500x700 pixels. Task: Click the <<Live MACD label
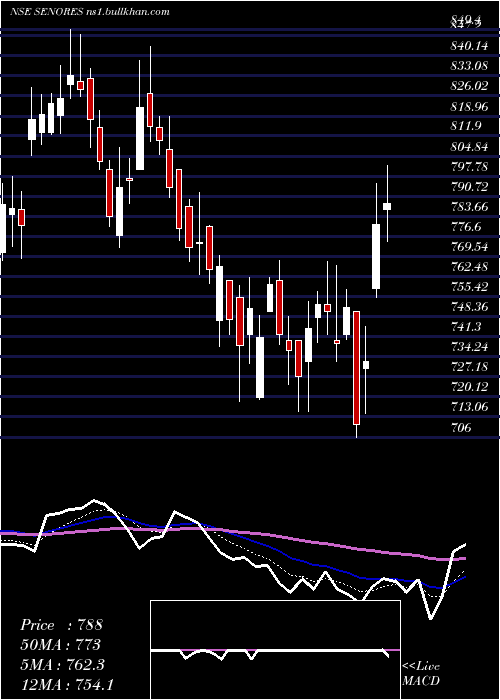point(421,673)
